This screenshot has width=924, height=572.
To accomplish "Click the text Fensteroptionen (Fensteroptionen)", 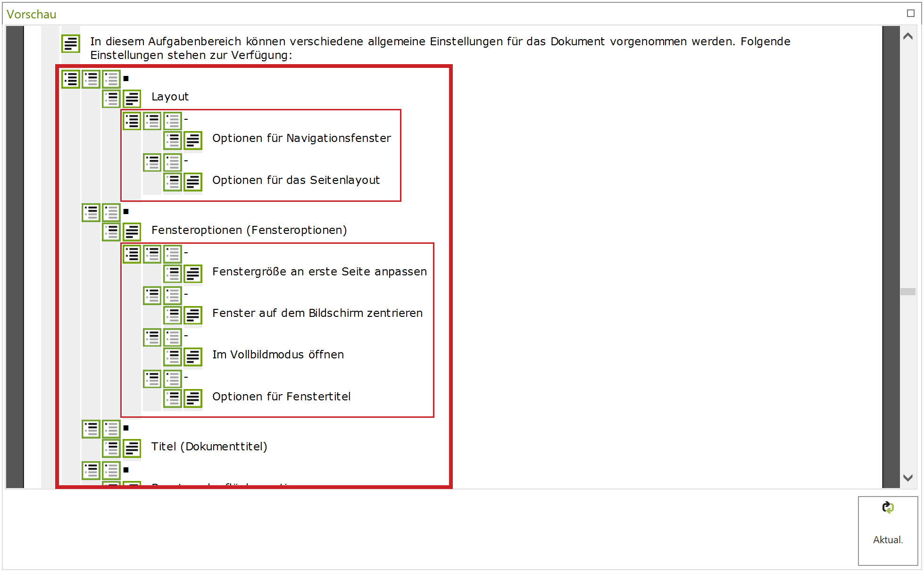I will [x=249, y=230].
